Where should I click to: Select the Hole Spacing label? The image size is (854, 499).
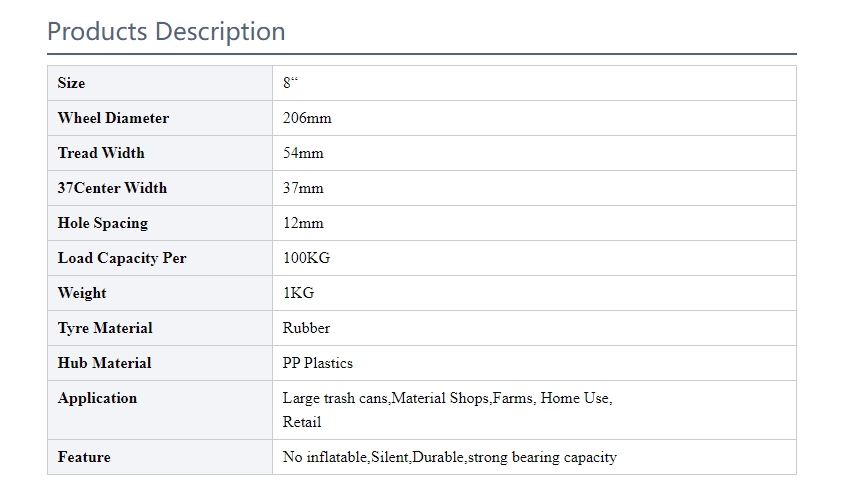pyautogui.click(x=103, y=223)
